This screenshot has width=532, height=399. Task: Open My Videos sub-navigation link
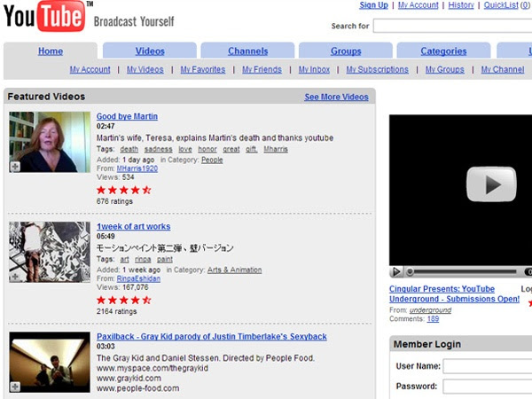(145, 69)
